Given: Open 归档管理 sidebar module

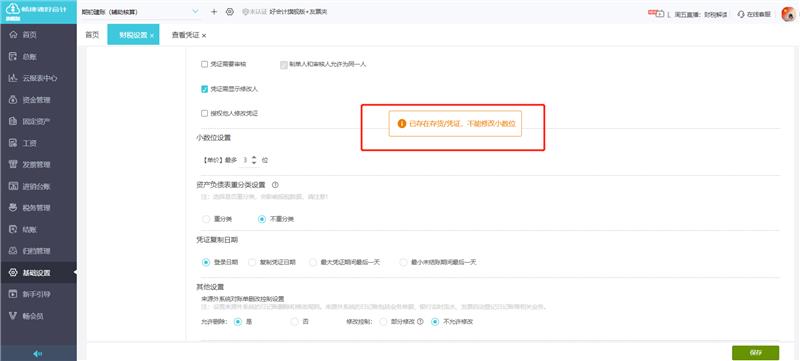Looking at the screenshot, I should pos(38,251).
